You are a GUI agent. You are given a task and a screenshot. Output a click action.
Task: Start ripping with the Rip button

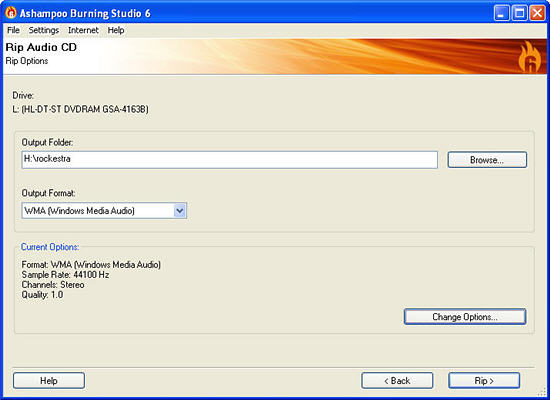(x=484, y=381)
